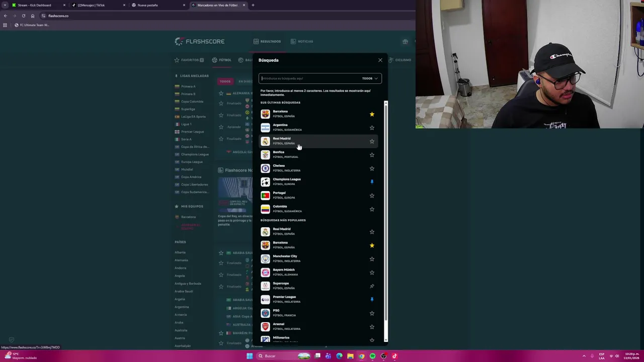Open the Millonarios result row

tap(318, 339)
